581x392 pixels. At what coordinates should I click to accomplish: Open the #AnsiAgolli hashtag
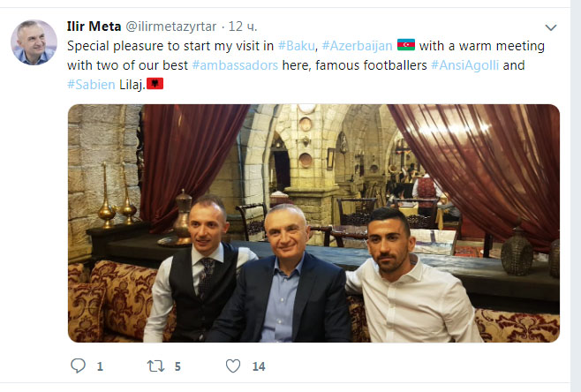464,65
